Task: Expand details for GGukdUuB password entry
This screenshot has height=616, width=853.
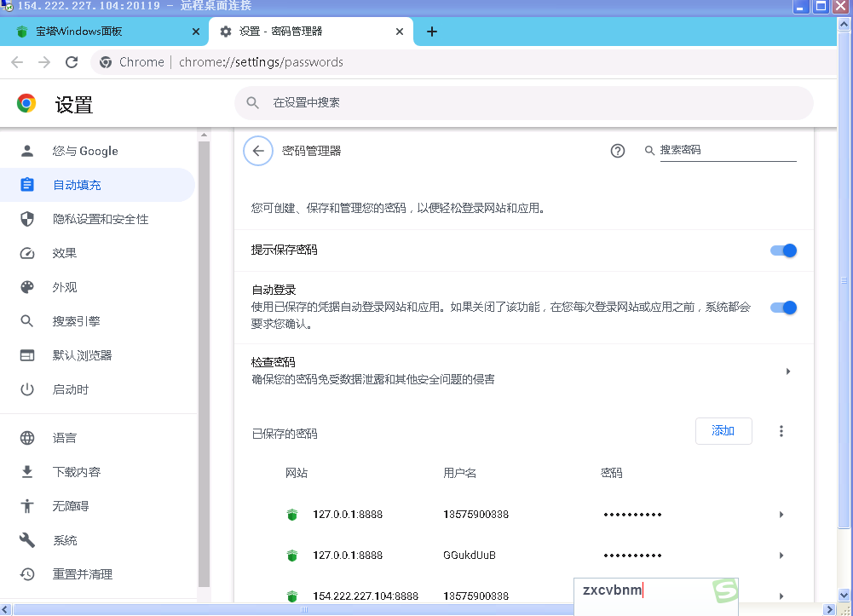Action: point(781,556)
